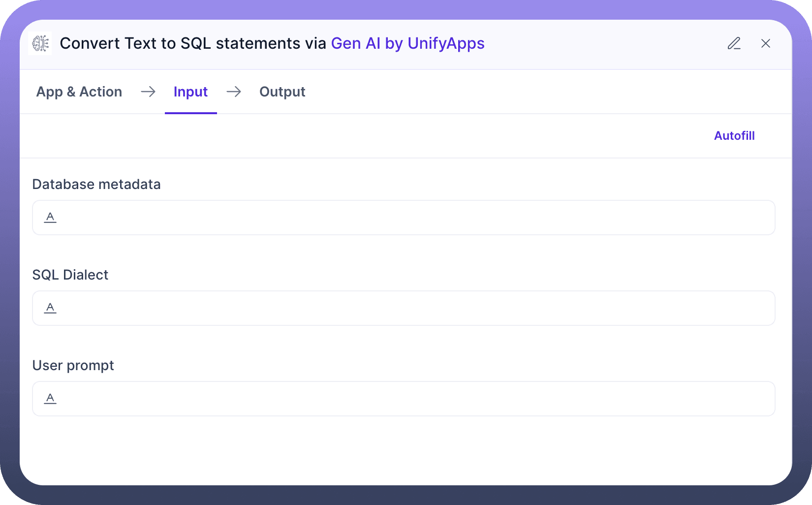Focus the User prompt input field

pyautogui.click(x=413, y=399)
